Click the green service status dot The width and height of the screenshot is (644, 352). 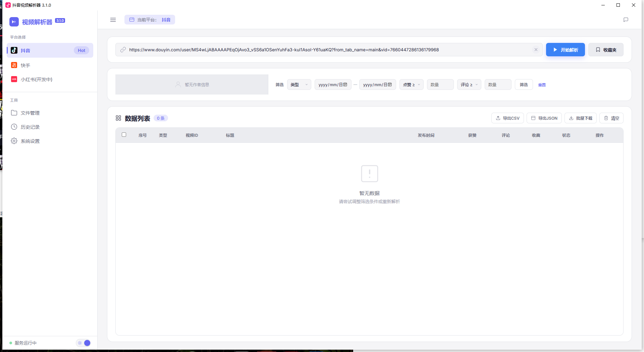pyautogui.click(x=11, y=343)
